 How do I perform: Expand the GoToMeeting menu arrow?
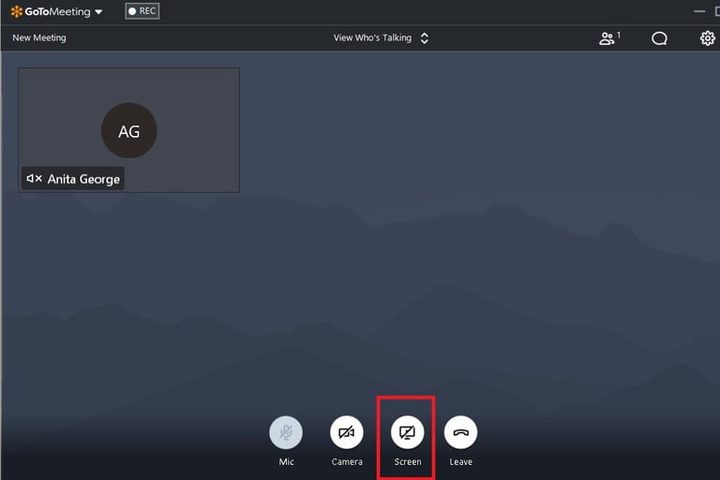98,13
